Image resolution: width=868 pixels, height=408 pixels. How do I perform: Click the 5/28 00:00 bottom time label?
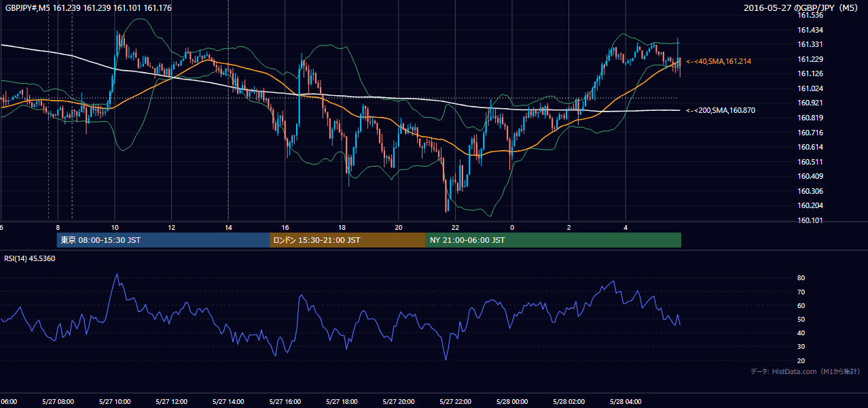click(512, 401)
